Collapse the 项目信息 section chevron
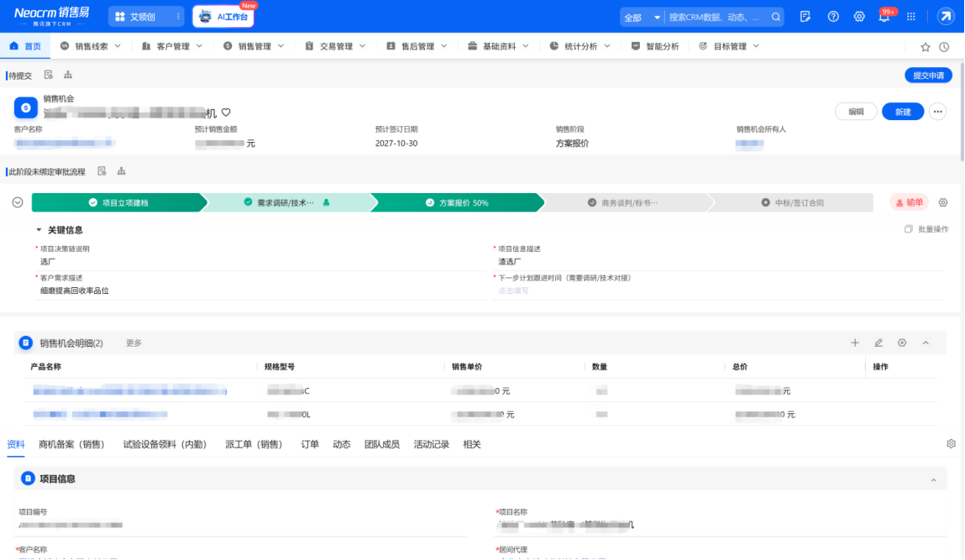Viewport: 965px width, 560px height. (934, 479)
